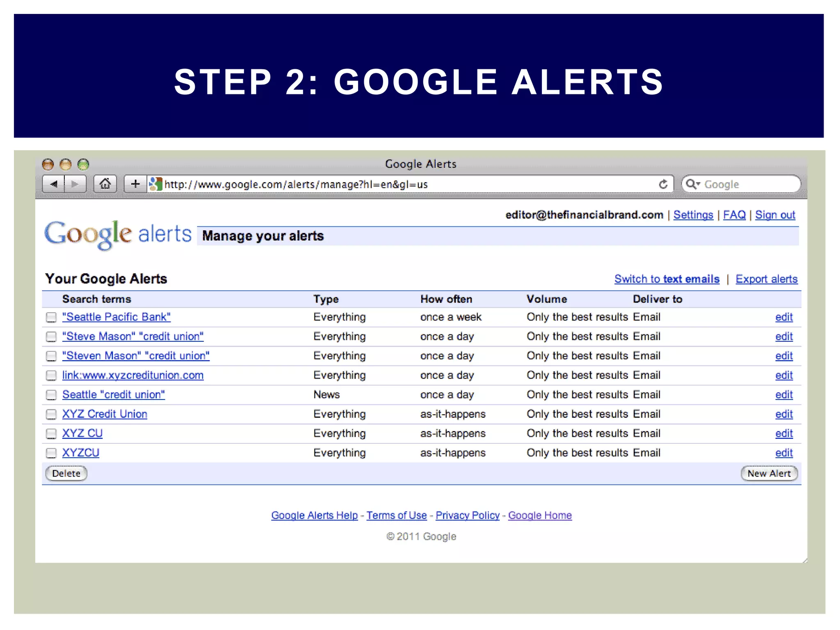Edit the XYZ CU alert
Image resolution: width=840 pixels, height=630 pixels.
784,433
